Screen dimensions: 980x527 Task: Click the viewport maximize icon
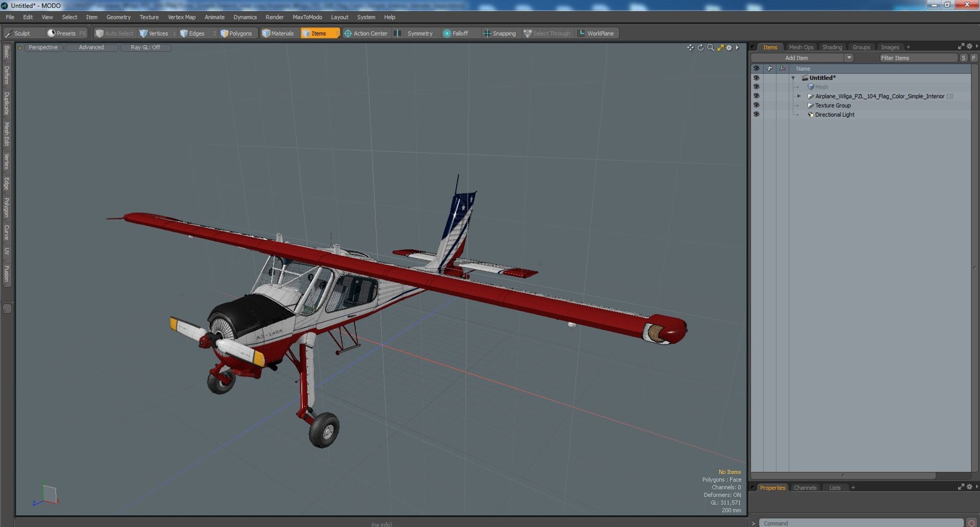(720, 47)
